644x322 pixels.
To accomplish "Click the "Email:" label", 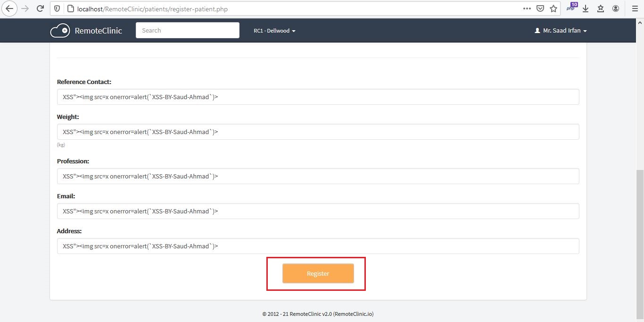I will (x=66, y=196).
